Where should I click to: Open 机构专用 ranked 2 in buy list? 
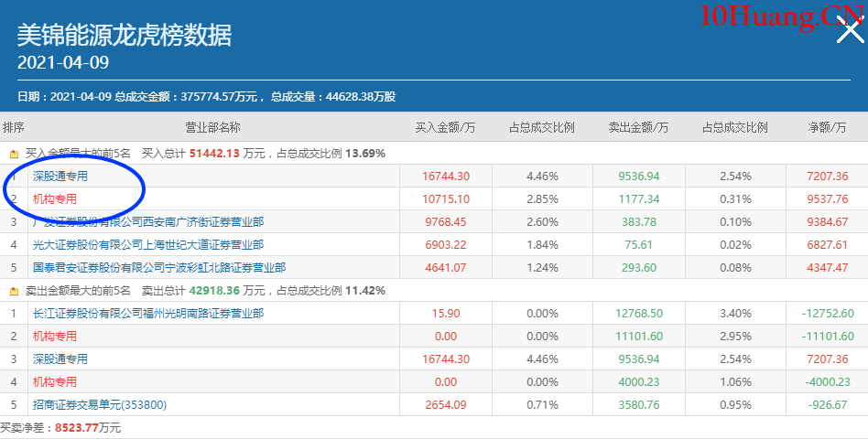pos(54,199)
